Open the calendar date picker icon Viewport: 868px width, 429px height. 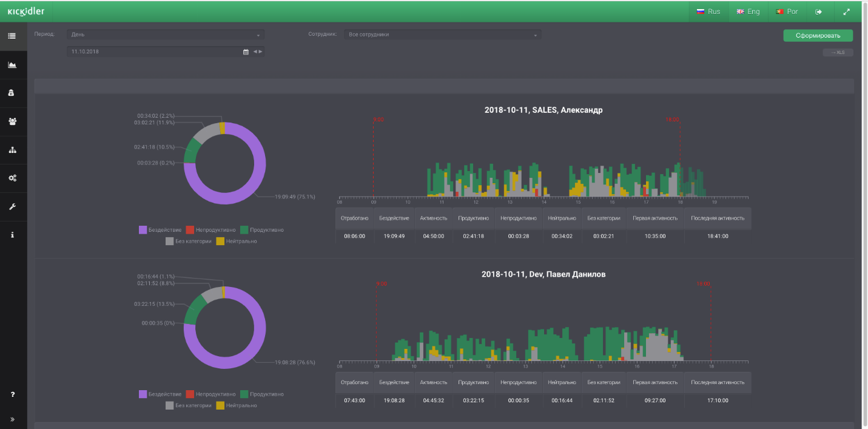pyautogui.click(x=246, y=52)
